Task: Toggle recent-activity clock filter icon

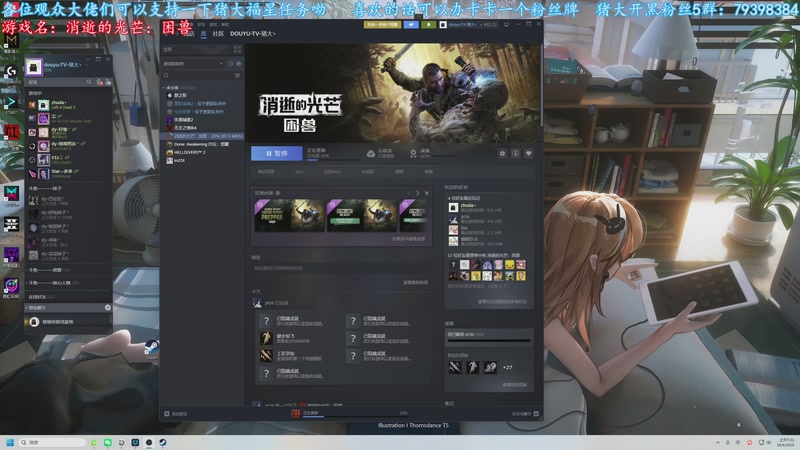Action: click(x=231, y=64)
